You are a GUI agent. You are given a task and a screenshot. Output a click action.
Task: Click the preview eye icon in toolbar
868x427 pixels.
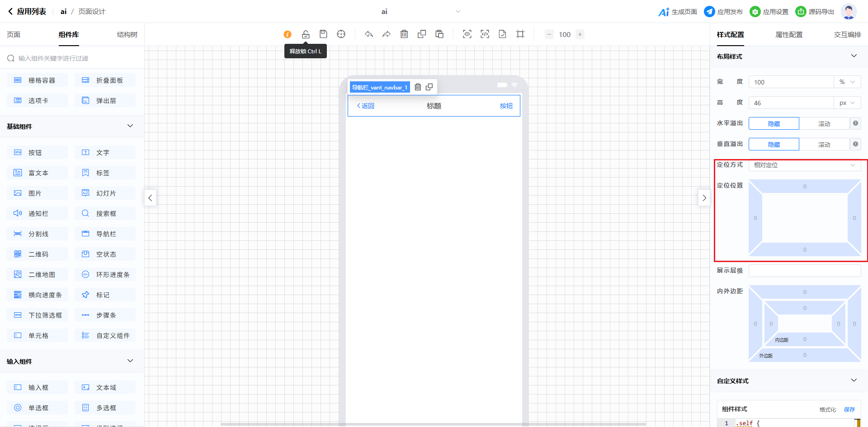[x=467, y=34]
